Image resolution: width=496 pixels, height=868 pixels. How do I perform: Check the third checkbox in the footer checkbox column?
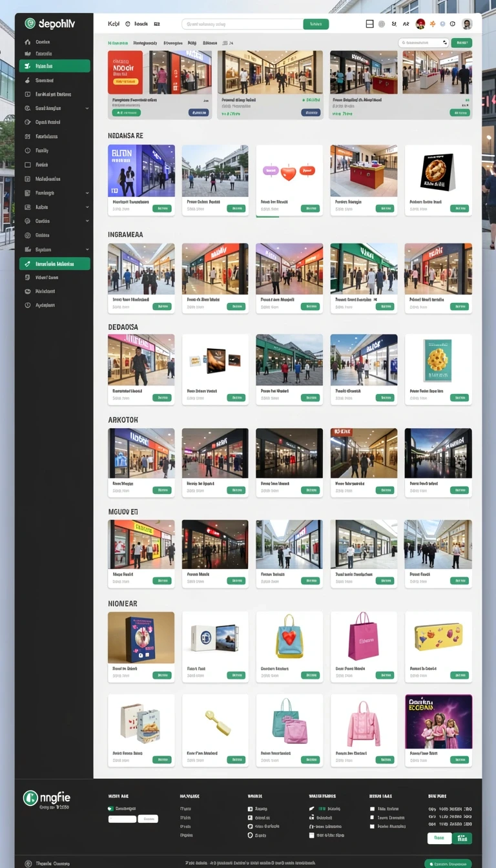[x=372, y=826]
